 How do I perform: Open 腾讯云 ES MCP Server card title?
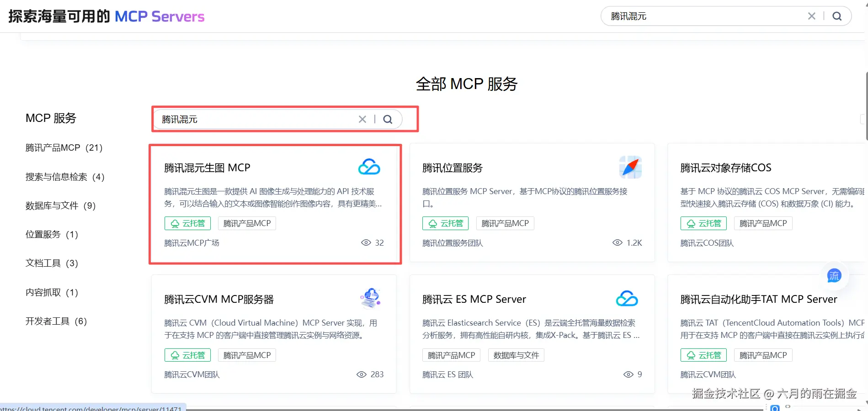[x=474, y=299]
